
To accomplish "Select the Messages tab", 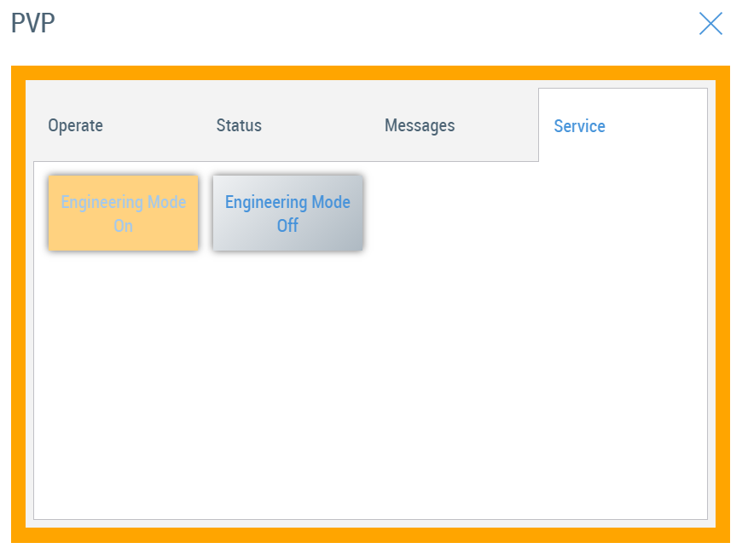I will 420,125.
